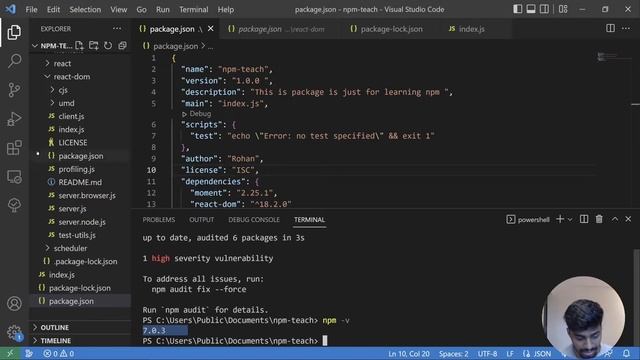
Task: Open Explorer more actions ellipsis
Action: 117,29
